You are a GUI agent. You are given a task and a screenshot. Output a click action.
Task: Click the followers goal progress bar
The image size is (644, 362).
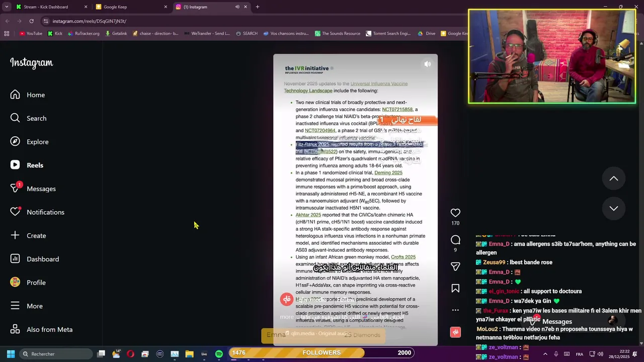[x=321, y=352]
